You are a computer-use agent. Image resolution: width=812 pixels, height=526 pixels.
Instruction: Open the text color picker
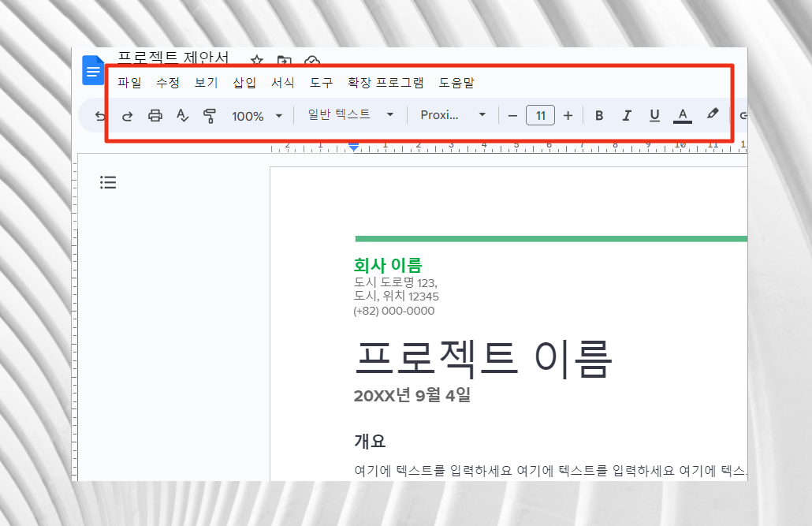(683, 115)
